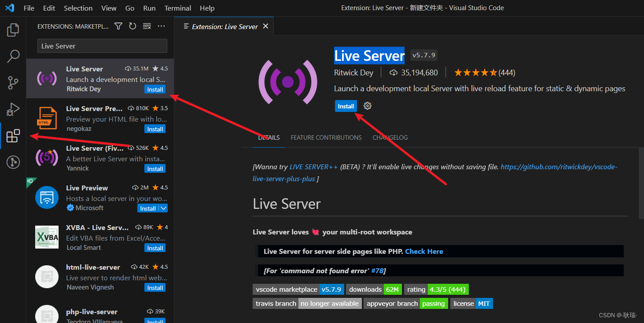644x323 pixels.
Task: Click the license MIT badge
Action: click(x=471, y=304)
